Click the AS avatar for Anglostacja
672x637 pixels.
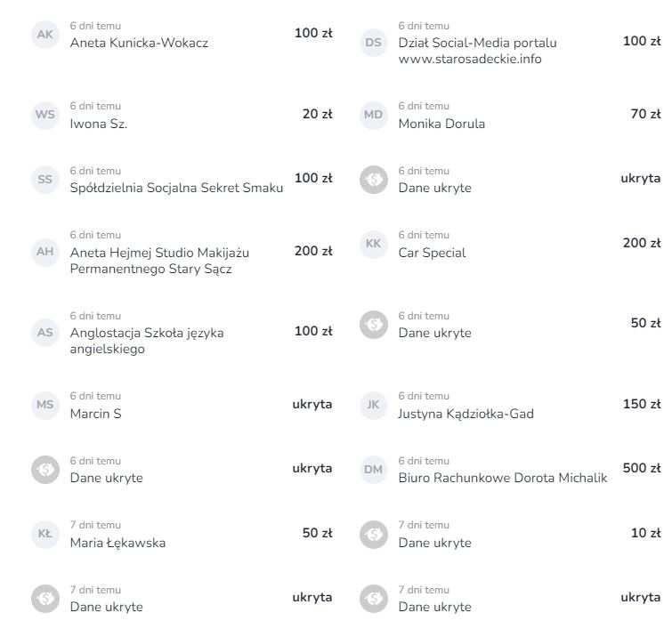click(45, 333)
